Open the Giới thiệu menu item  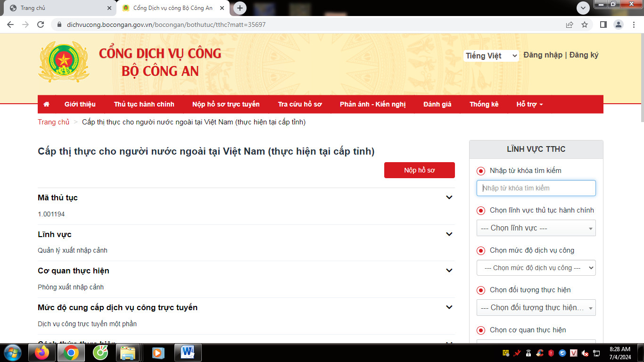coord(80,104)
